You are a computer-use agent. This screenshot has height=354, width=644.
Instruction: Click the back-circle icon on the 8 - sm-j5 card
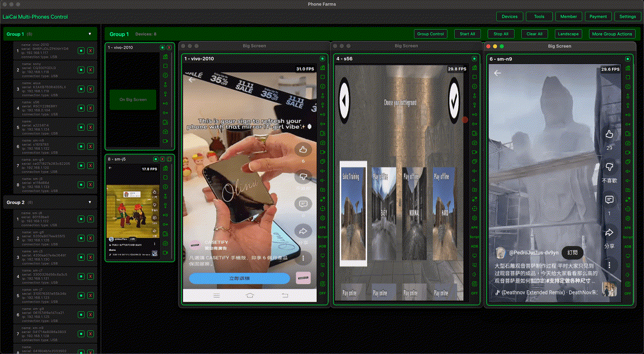point(165,187)
